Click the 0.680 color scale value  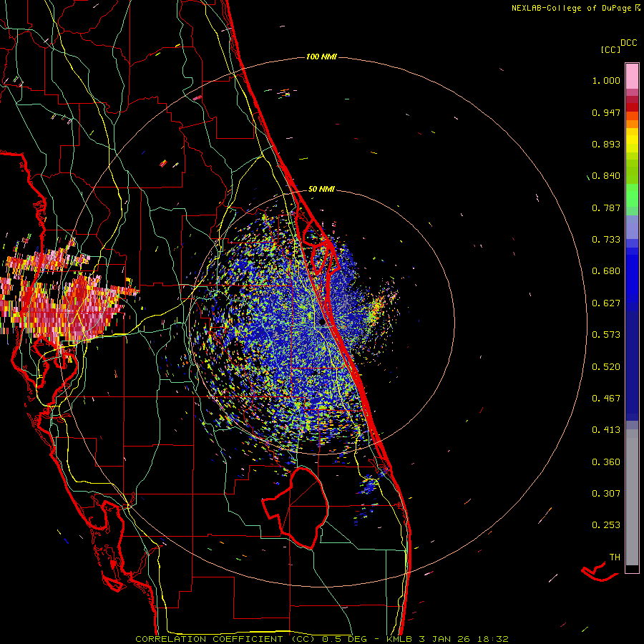[606, 271]
